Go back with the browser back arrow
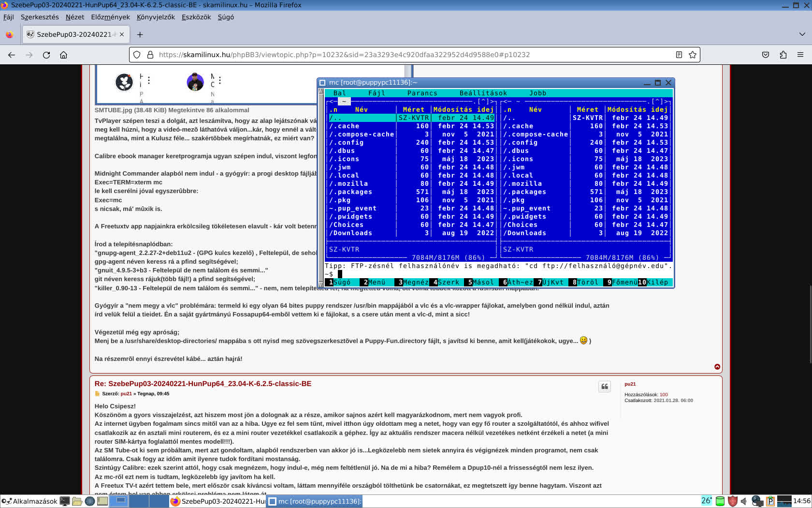 [12, 55]
